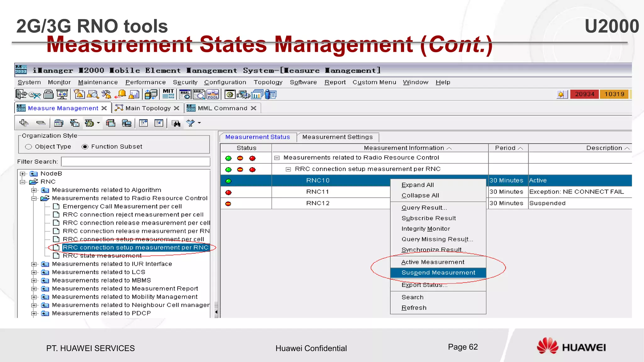Click the gear settings icon in measurement toolbar
Viewport: 644px width, 362px height.
point(89,123)
